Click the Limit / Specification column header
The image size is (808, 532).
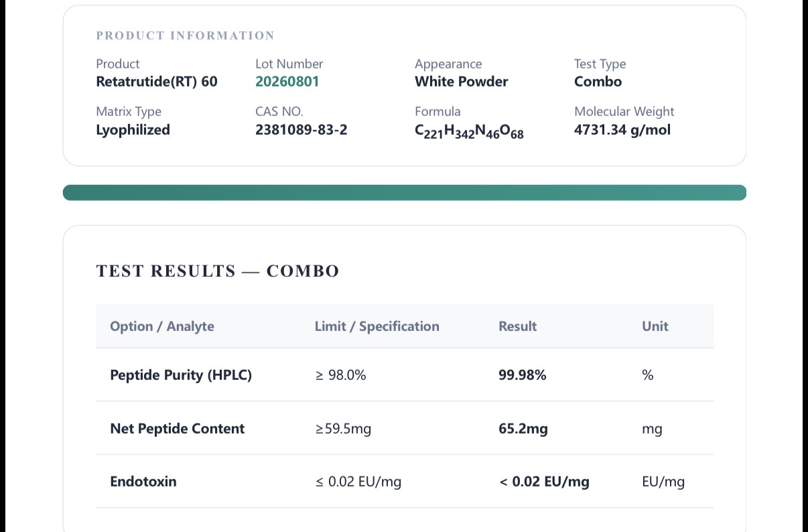click(x=377, y=326)
